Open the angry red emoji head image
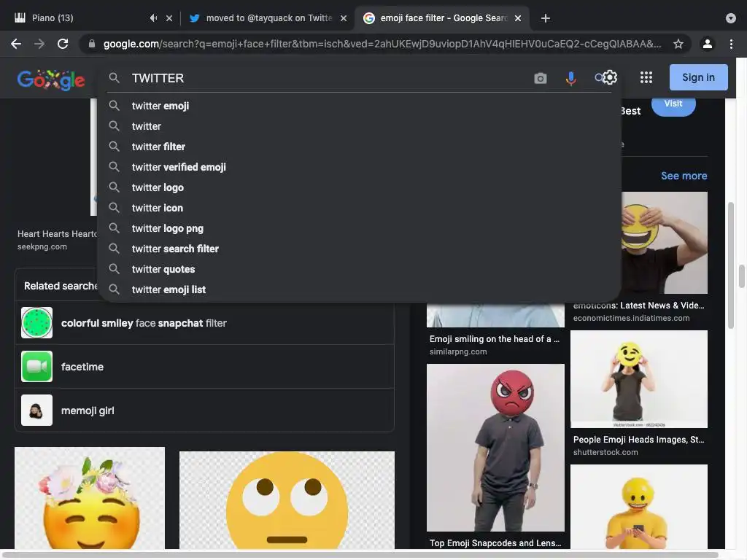This screenshot has width=747, height=560. [495, 448]
